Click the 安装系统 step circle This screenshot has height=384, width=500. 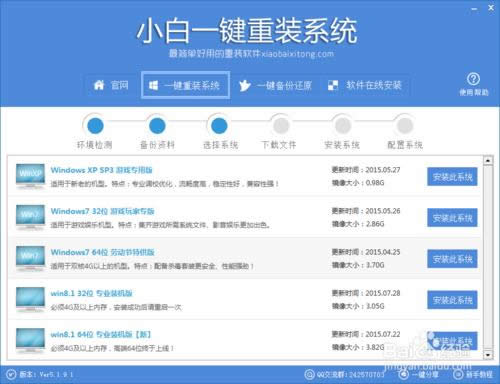(x=343, y=126)
